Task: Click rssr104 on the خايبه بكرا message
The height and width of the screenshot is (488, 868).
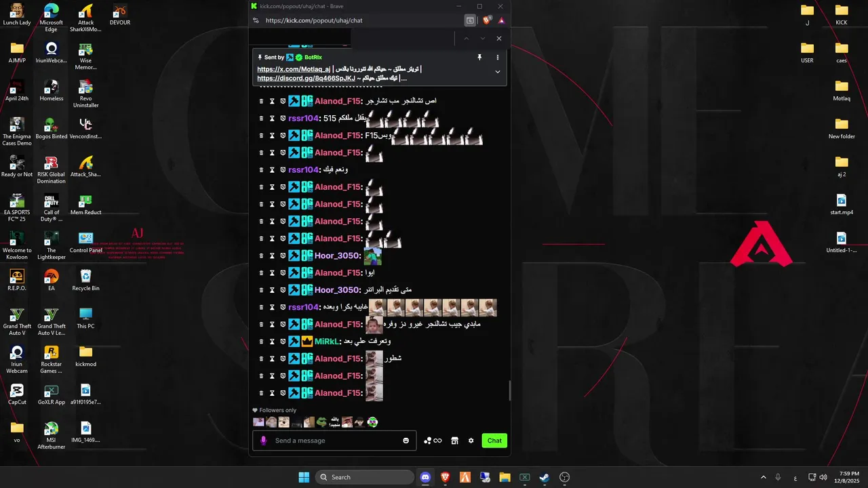Action: pos(302,307)
